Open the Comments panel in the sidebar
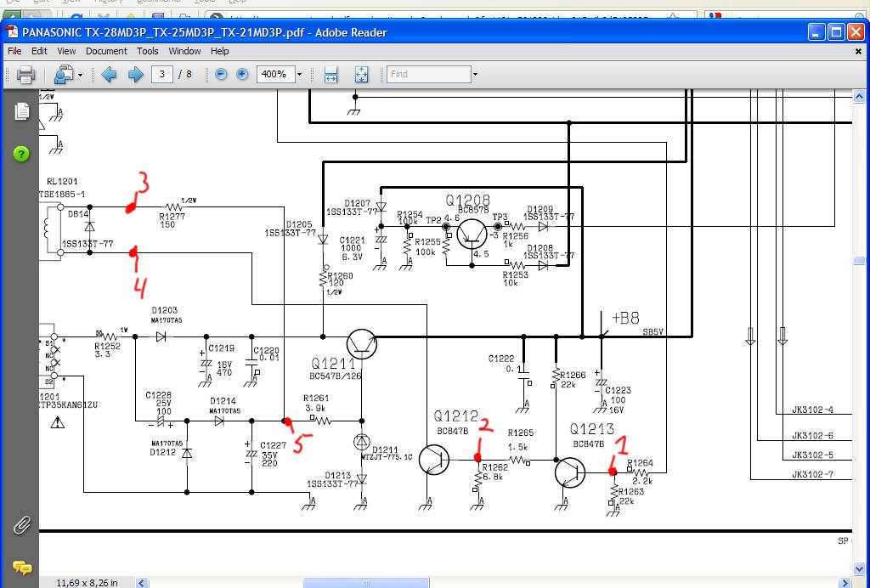 pyautogui.click(x=21, y=567)
